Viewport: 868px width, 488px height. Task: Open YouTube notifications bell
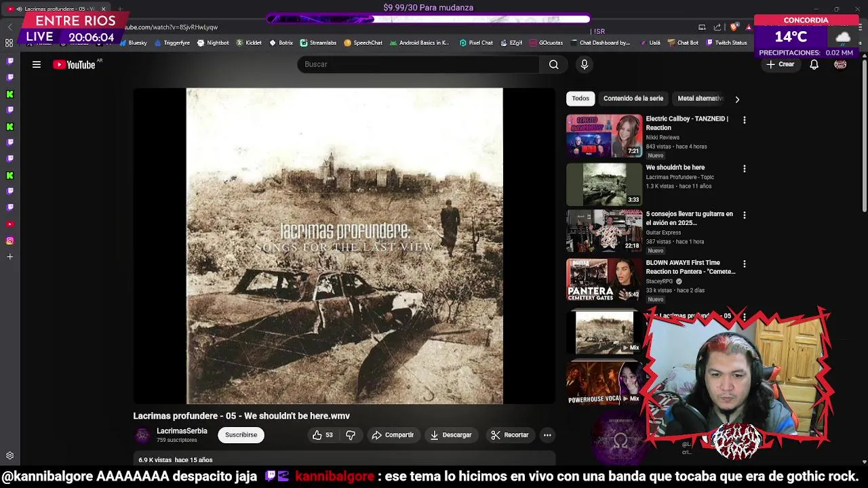pyautogui.click(x=814, y=64)
